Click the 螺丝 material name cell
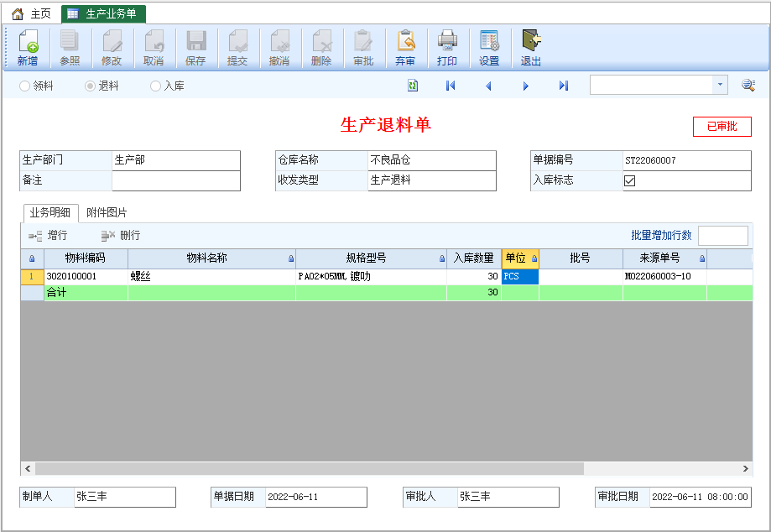 pos(211,277)
